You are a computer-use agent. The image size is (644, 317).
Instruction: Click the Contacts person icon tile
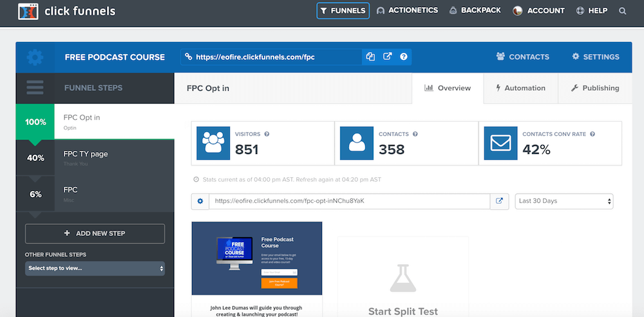[357, 143]
